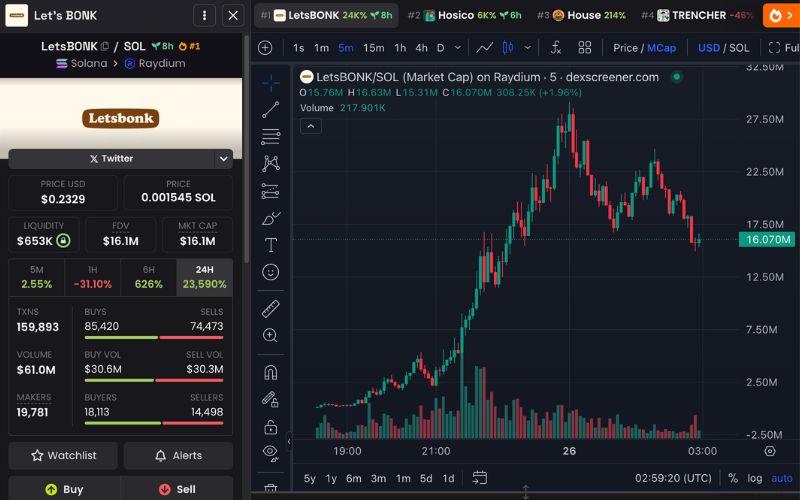Select the 4h interval

click(x=421, y=48)
